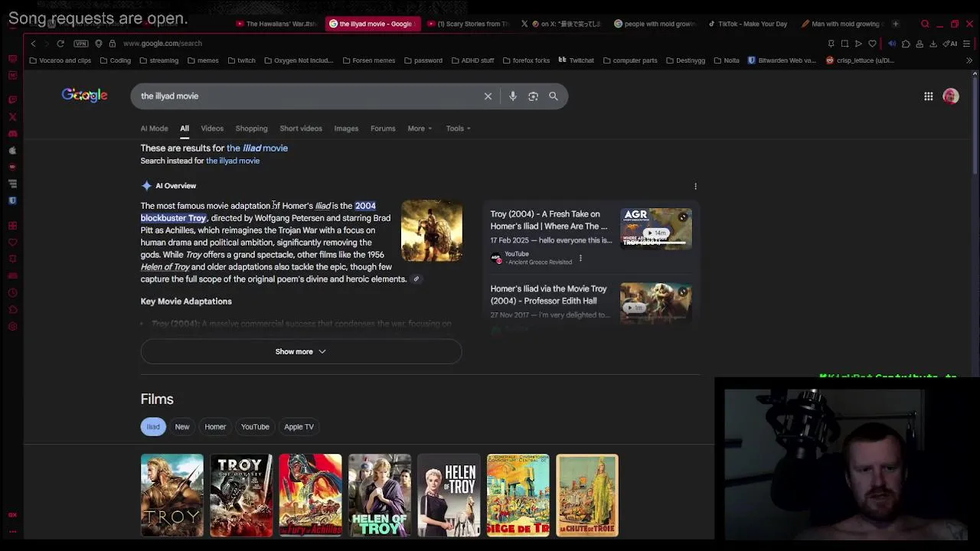Open browser downloads icon
Viewport: 980px width, 551px height.
[x=933, y=44]
